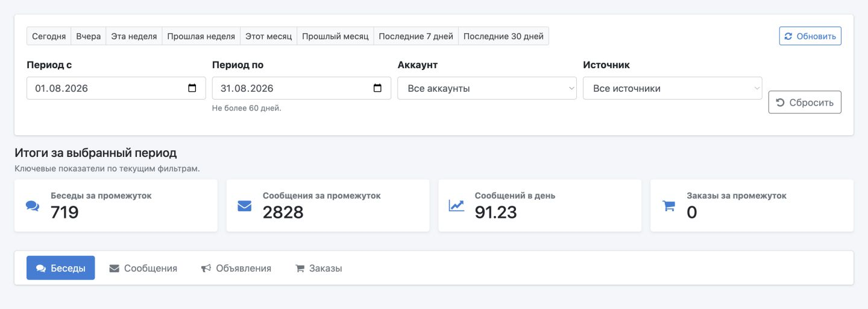Image resolution: width=868 pixels, height=309 pixels.
Task: Apply Последние 7 дней preset
Action: pyautogui.click(x=416, y=36)
